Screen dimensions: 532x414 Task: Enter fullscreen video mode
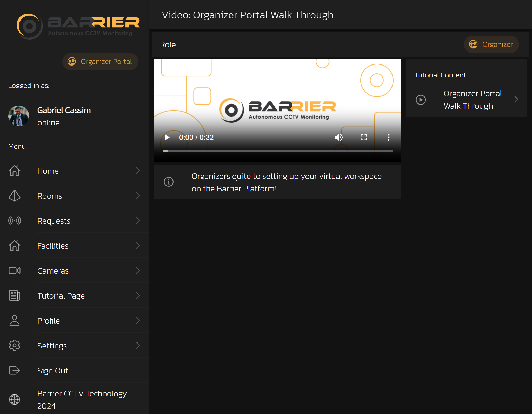[363, 137]
